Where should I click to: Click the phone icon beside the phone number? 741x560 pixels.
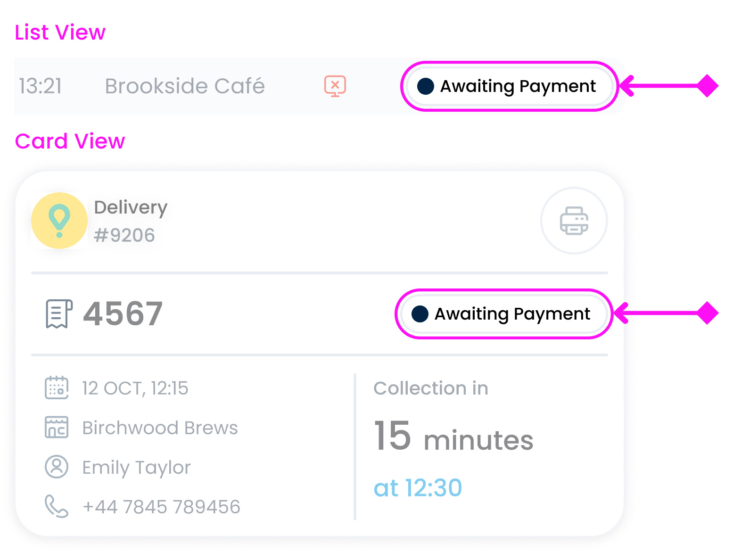57,506
